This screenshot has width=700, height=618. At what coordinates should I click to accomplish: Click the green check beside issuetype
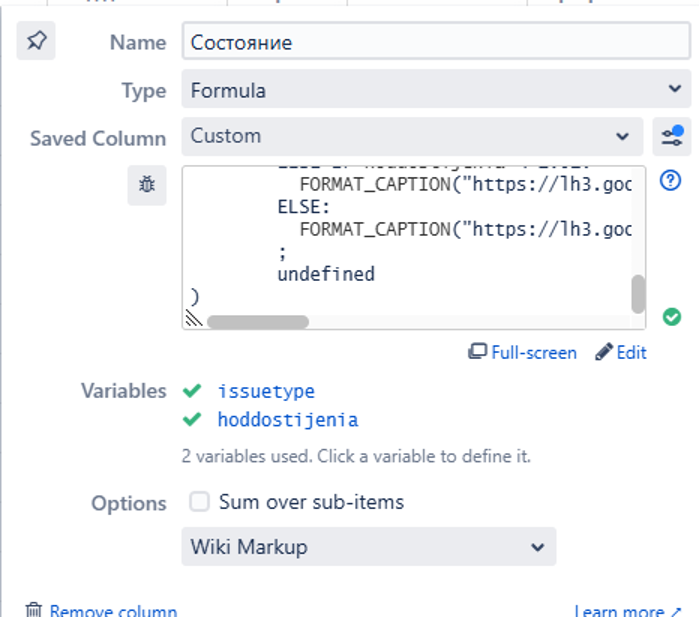[192, 391]
